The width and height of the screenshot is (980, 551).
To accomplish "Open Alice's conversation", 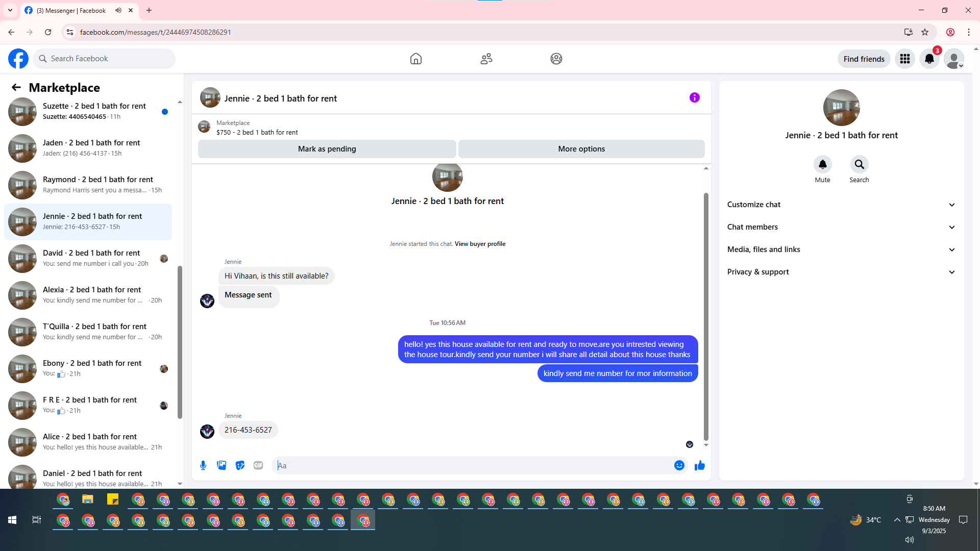I will [88, 442].
